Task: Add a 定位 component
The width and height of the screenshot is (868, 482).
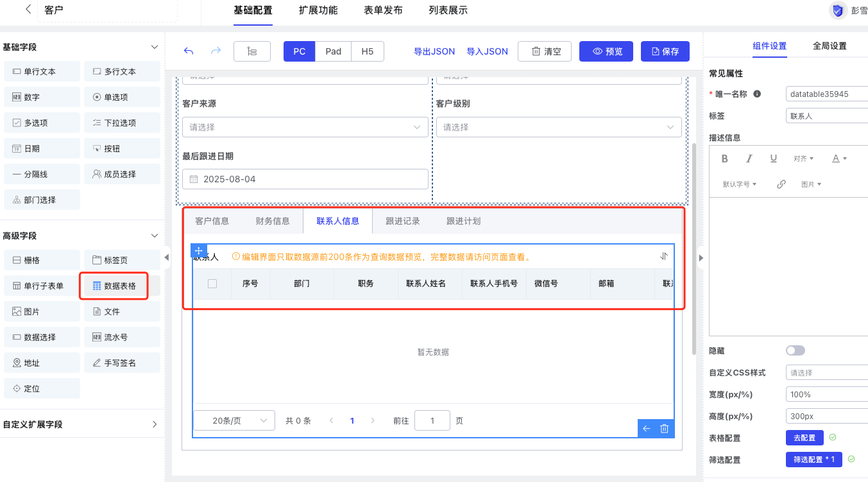Action: [x=42, y=388]
